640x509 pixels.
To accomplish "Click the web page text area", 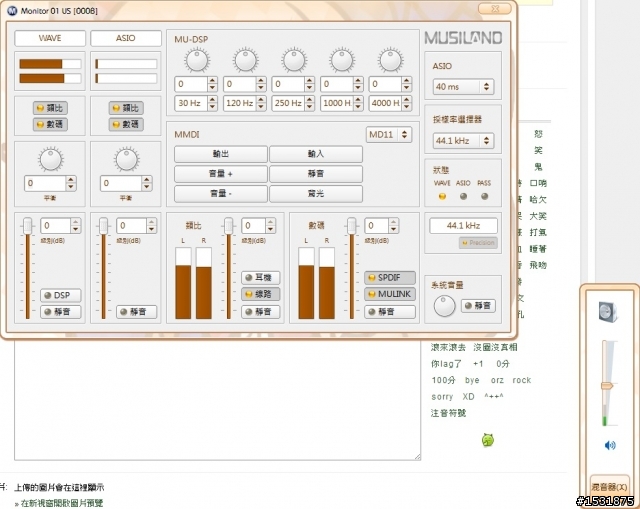I will 218,400.
